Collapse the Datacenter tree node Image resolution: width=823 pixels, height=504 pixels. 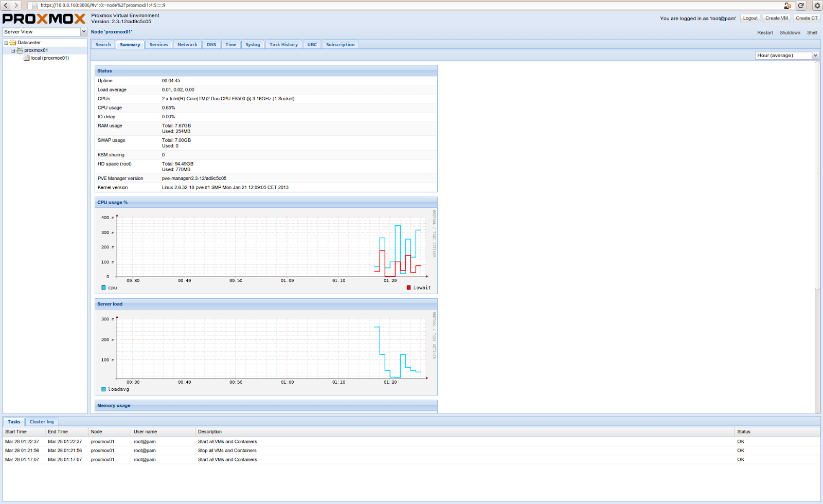pyautogui.click(x=6, y=43)
